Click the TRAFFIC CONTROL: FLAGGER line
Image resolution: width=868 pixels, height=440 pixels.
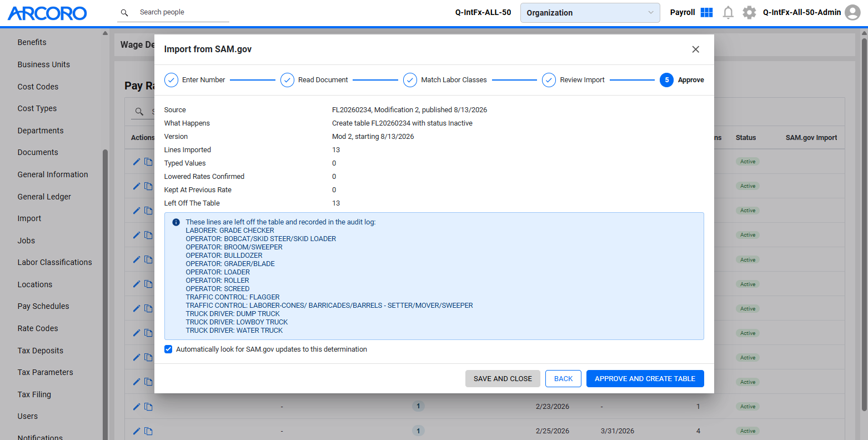(233, 297)
